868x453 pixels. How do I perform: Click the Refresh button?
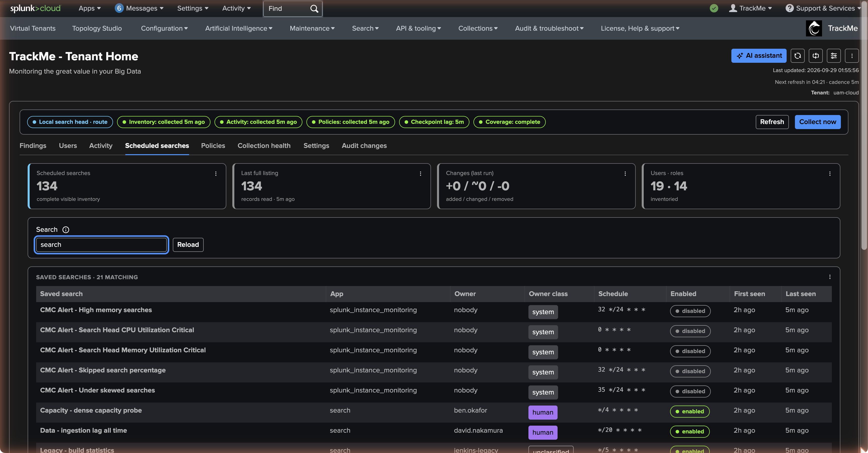point(772,122)
